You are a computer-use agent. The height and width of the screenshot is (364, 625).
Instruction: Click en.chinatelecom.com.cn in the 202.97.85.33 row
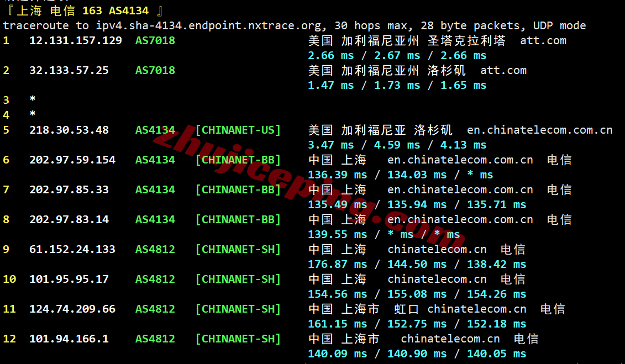[x=460, y=190]
